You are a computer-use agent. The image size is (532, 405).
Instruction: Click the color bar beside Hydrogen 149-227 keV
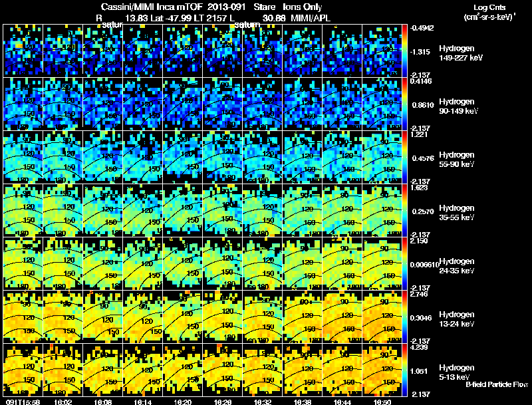(404, 51)
